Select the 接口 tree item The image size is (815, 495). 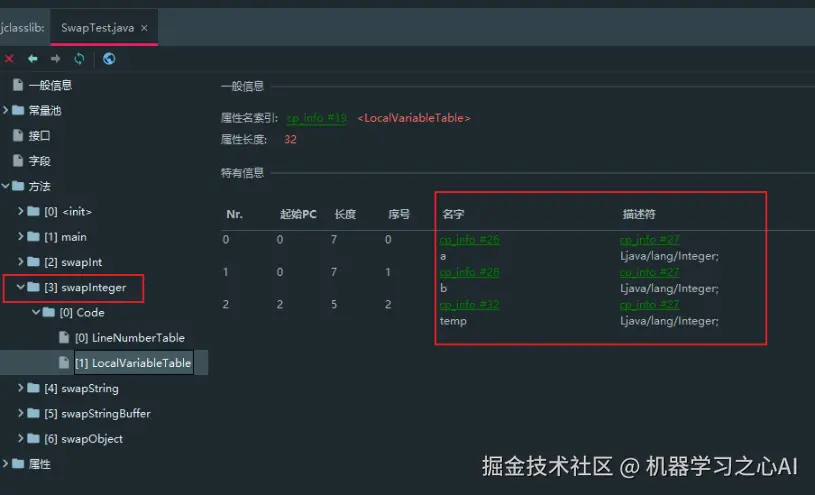[x=40, y=136]
